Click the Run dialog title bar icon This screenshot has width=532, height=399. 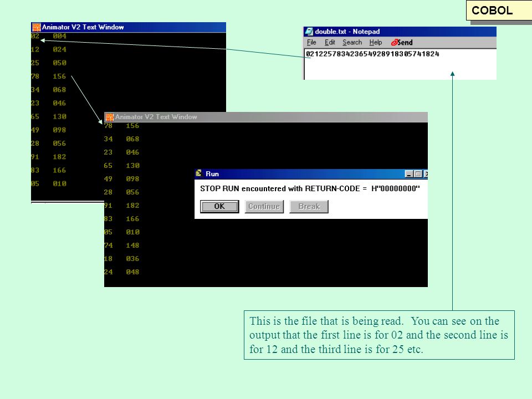199,173
